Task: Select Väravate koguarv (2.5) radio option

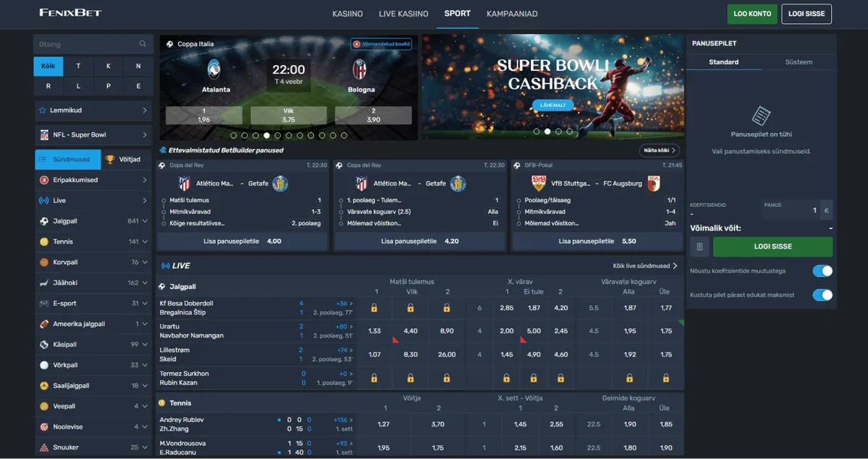Action: [341, 212]
